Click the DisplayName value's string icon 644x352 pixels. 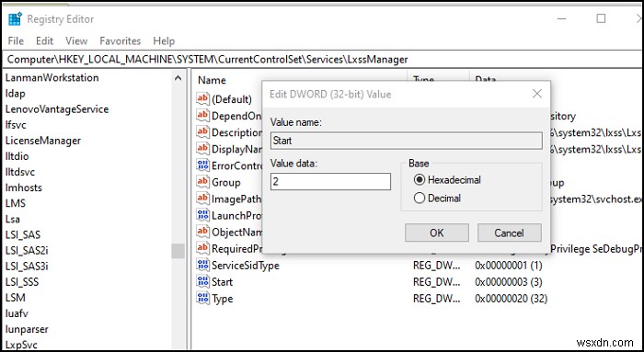(x=202, y=149)
